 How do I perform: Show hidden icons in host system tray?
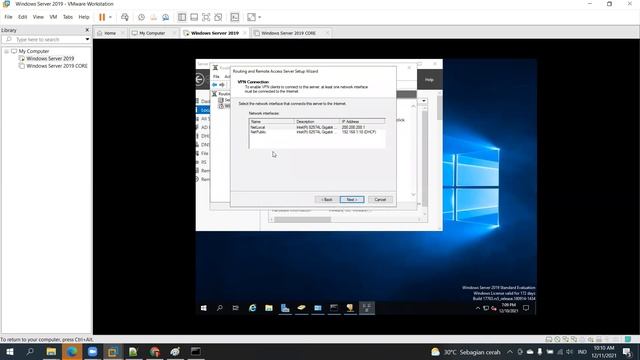(x=510, y=352)
